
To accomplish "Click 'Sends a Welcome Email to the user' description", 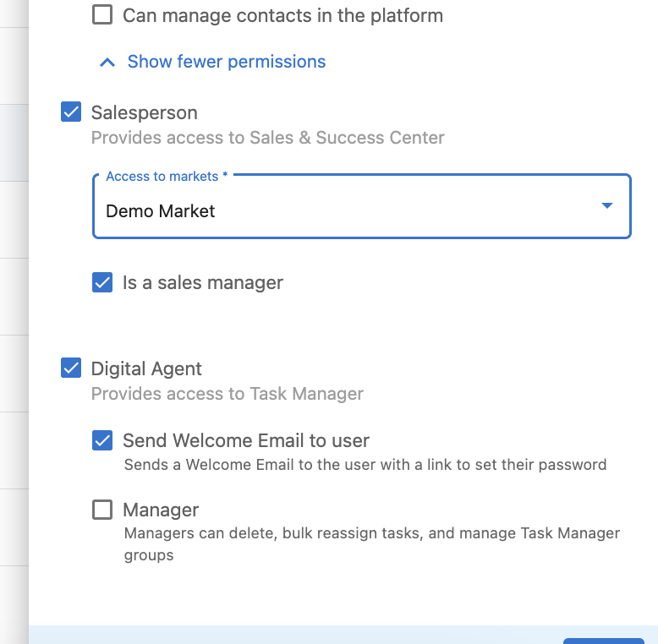I will [x=365, y=465].
